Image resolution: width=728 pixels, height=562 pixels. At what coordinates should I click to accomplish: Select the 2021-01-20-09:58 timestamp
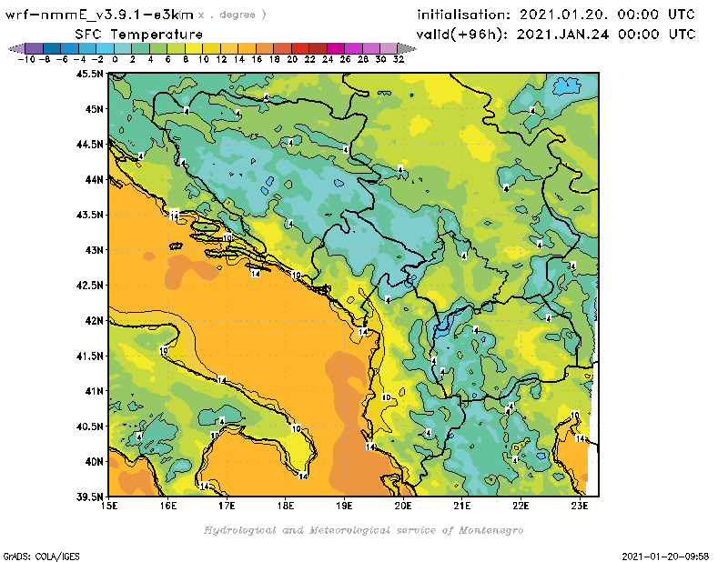click(x=665, y=557)
